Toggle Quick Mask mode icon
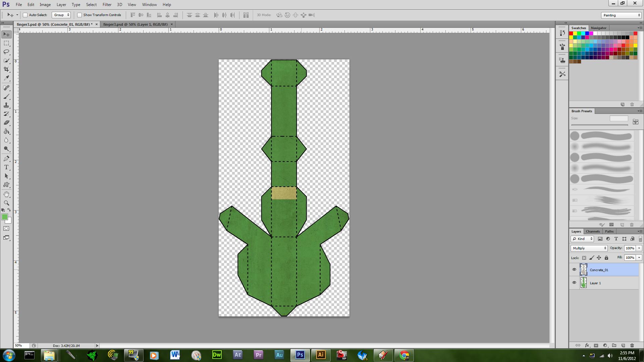644x362 pixels. click(6, 229)
